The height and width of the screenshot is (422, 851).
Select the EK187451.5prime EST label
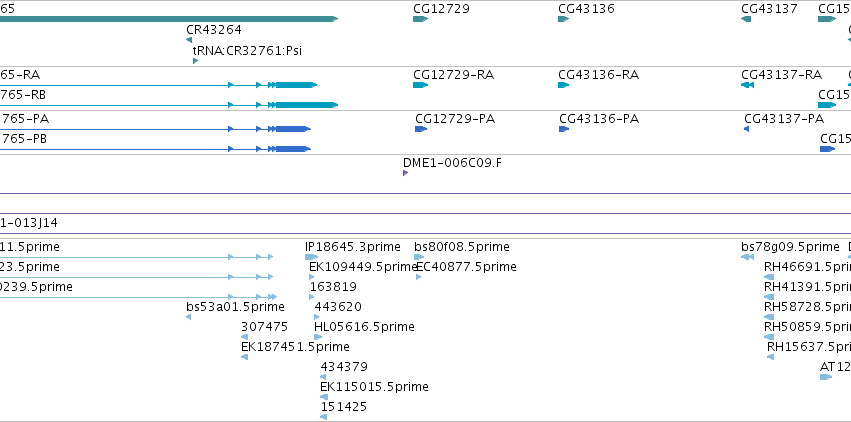(x=295, y=347)
